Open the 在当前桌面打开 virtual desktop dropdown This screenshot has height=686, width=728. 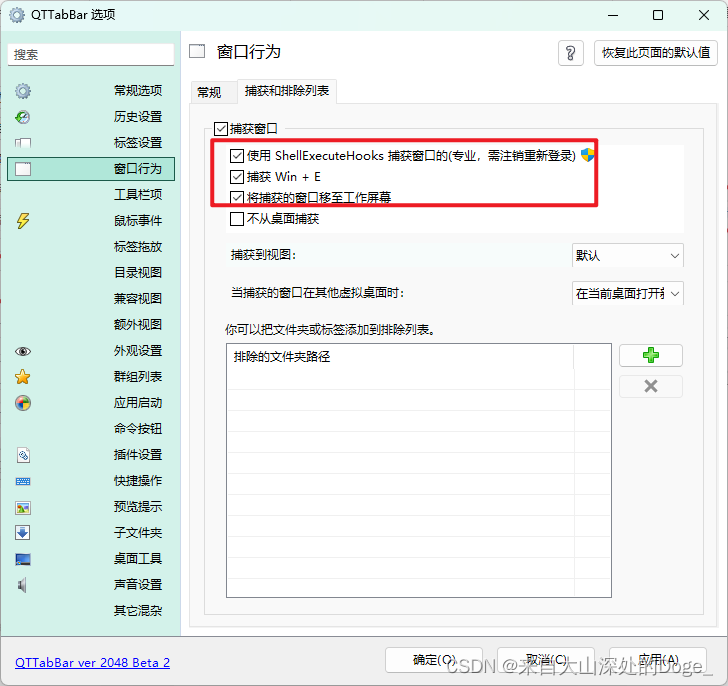627,293
